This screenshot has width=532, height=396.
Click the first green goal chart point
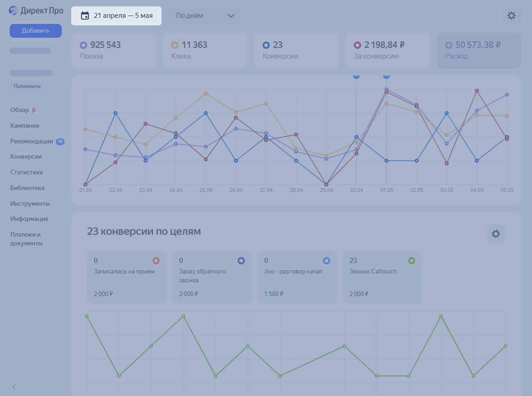point(87,316)
